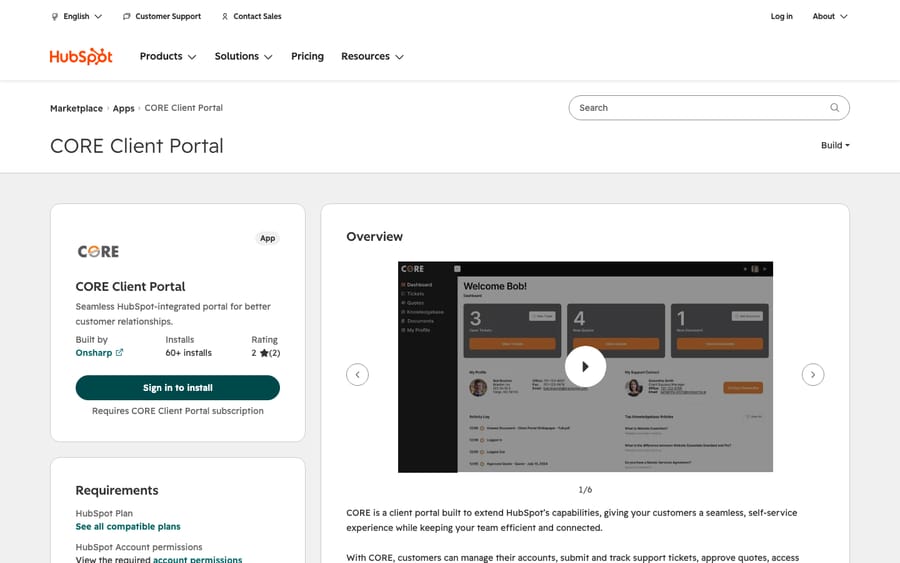Expand the Resources menu
Image resolution: width=900 pixels, height=563 pixels.
373,56
